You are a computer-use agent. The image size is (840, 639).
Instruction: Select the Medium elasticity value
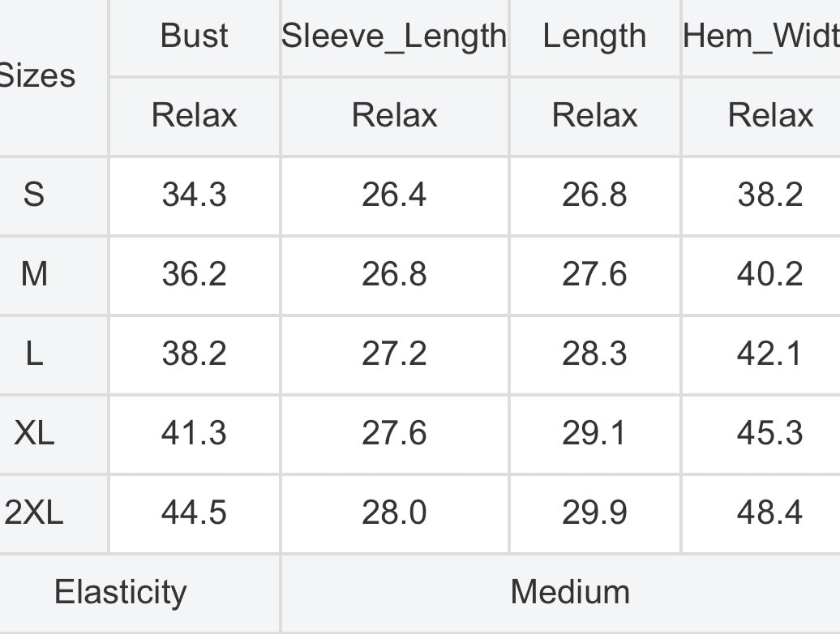570,592
